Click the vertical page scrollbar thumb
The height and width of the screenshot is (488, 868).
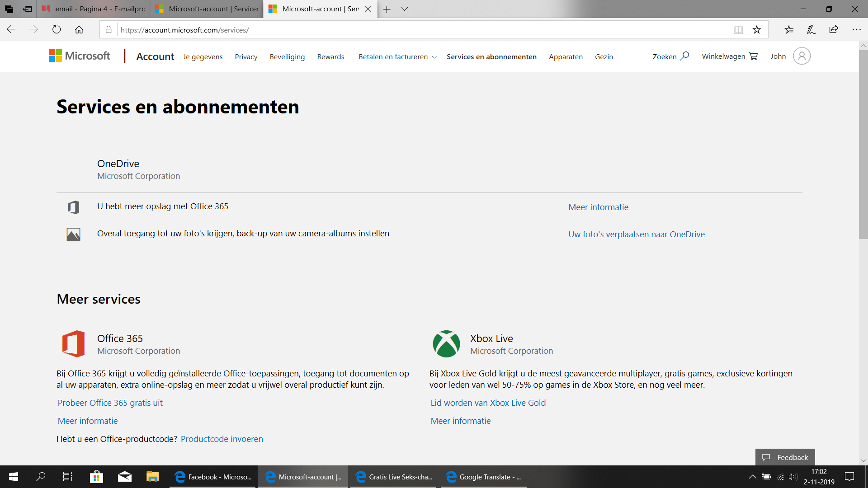[x=863, y=145]
